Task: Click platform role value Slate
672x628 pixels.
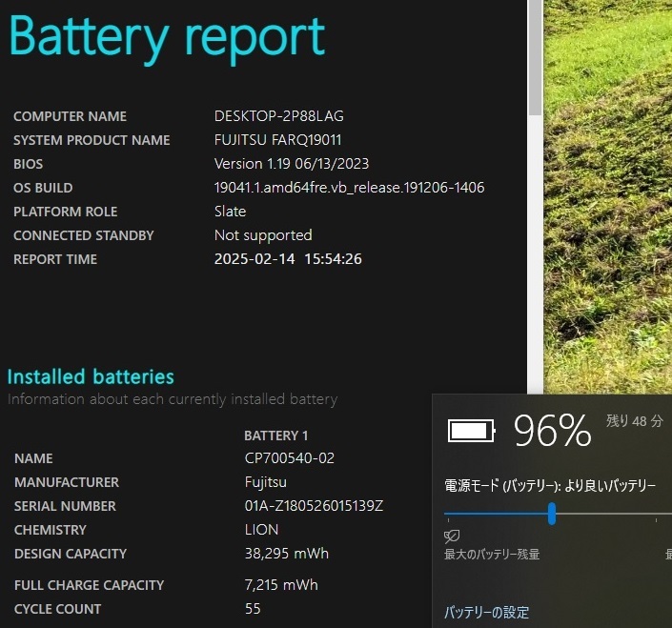Action: [x=230, y=212]
